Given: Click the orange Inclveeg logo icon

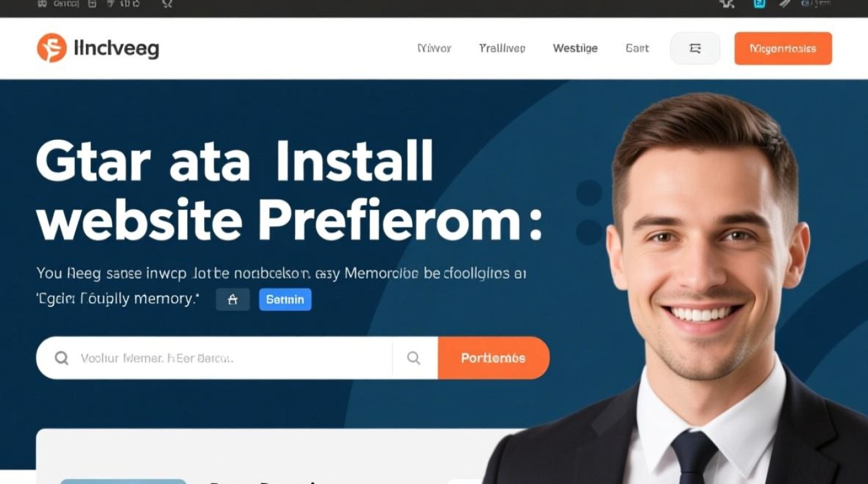Looking at the screenshot, I should (52, 48).
